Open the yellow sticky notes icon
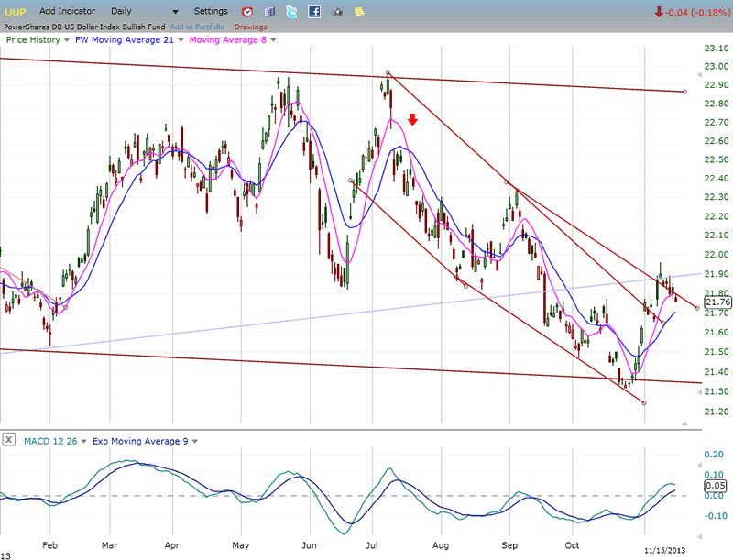The width and height of the screenshot is (733, 560). (358, 12)
